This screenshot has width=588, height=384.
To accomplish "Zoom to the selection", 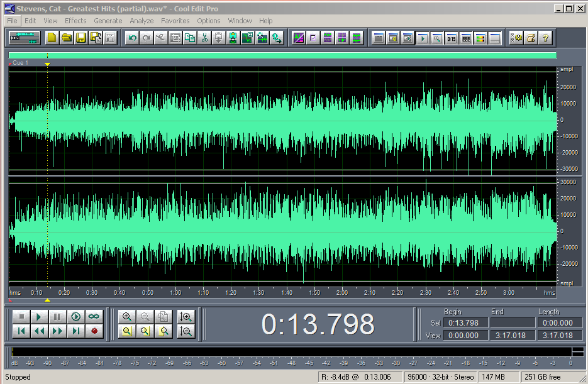I will pos(127,331).
